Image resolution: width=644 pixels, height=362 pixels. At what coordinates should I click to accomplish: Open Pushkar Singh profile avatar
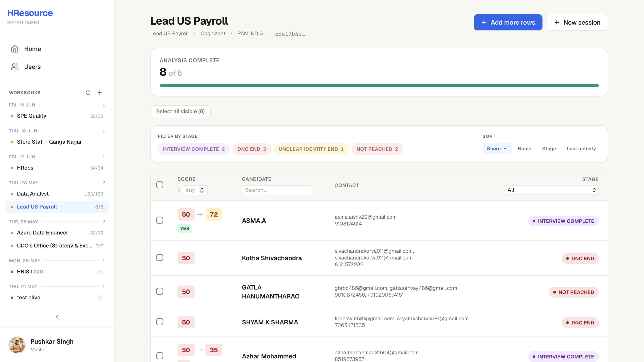(x=17, y=345)
